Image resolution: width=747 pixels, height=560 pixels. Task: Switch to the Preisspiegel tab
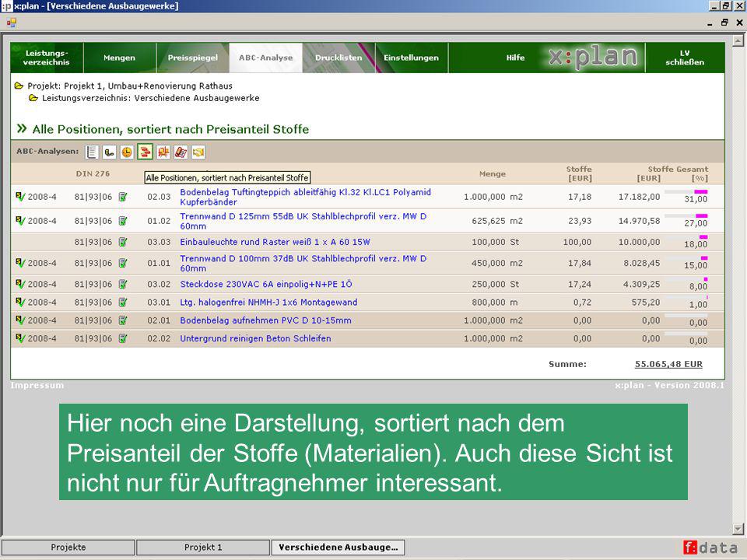192,58
